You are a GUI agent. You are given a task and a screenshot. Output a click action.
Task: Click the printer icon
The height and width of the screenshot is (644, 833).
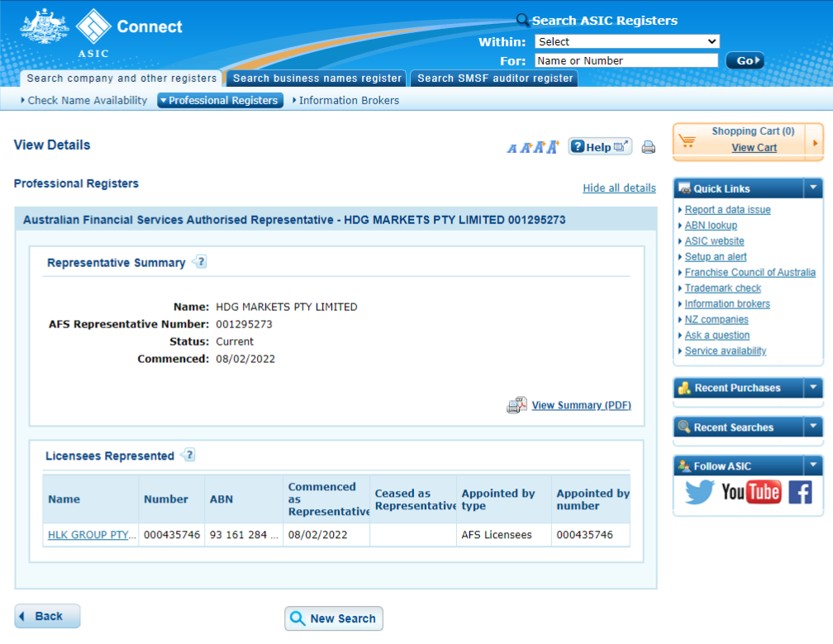[x=649, y=148]
